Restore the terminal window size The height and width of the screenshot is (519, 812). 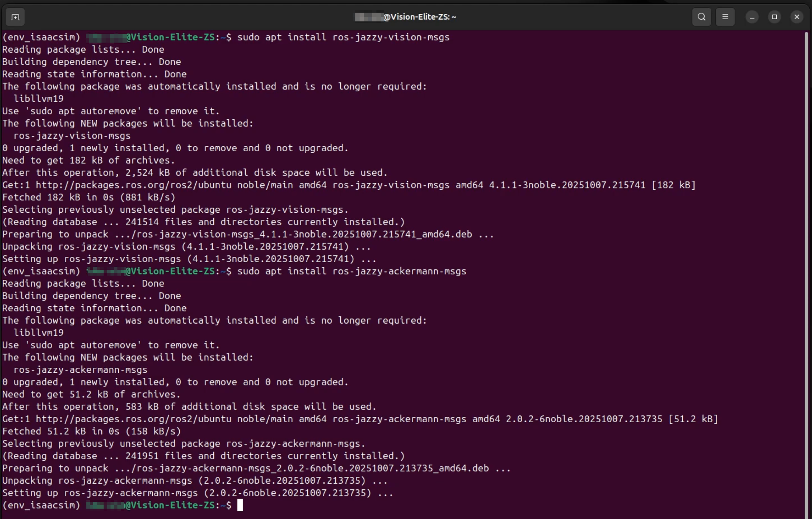774,17
